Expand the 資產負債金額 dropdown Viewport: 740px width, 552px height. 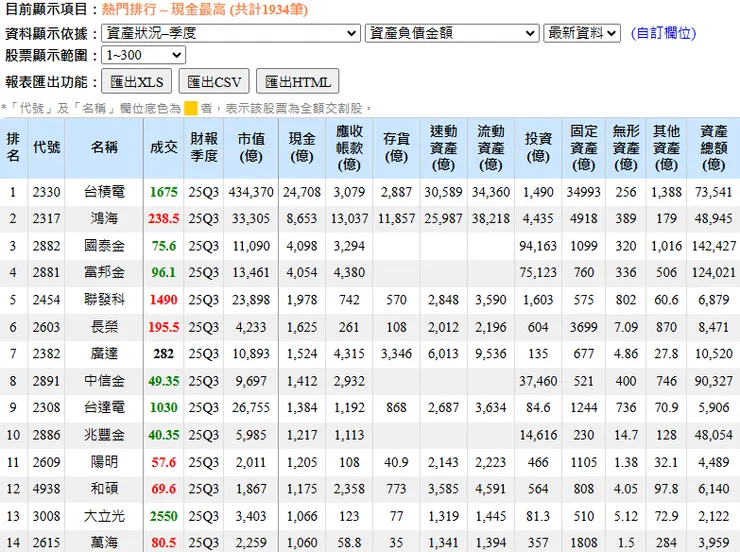tap(452, 33)
